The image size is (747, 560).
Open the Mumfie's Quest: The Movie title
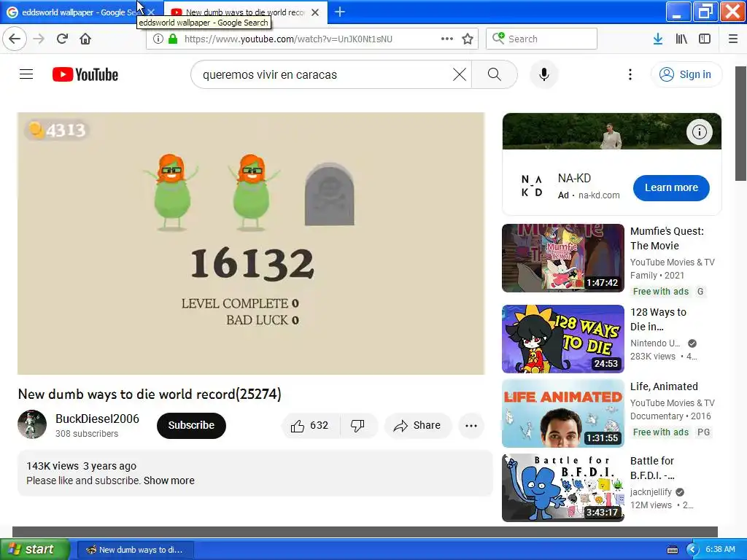coord(667,238)
